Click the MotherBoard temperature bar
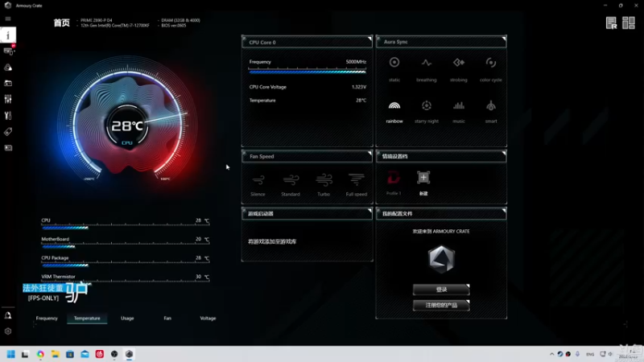 click(x=126, y=246)
